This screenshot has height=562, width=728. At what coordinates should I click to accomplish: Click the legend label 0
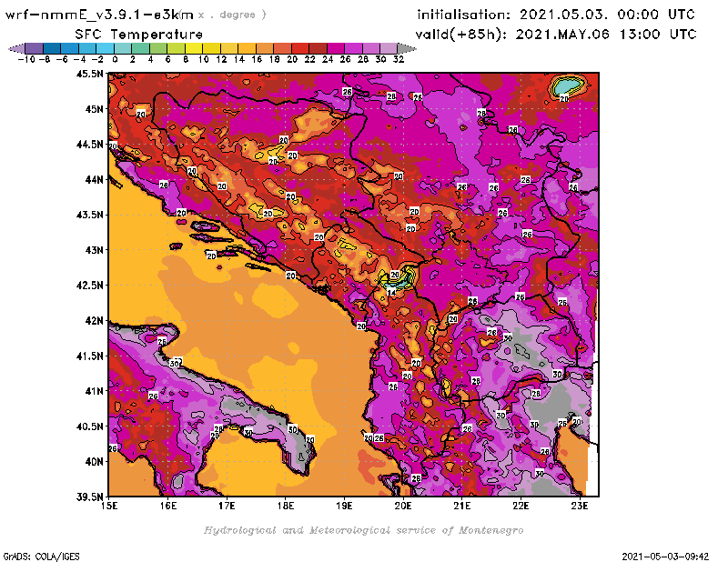115,59
